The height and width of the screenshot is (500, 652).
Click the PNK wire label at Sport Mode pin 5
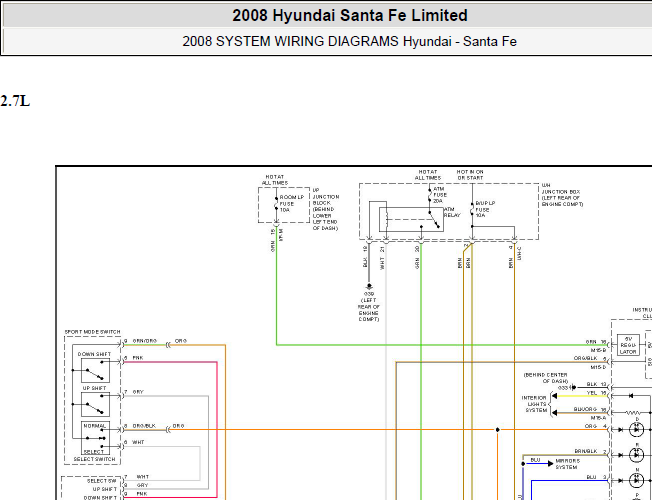(x=138, y=358)
